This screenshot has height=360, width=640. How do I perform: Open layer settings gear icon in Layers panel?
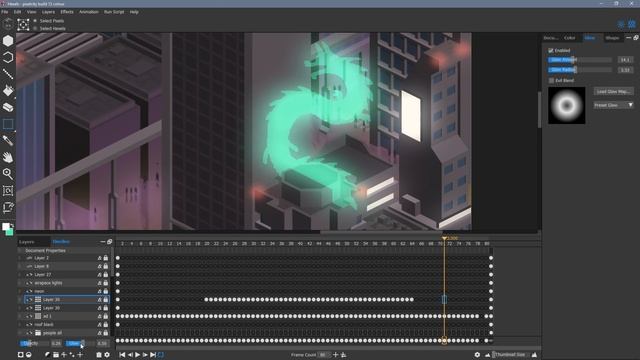coord(107,355)
